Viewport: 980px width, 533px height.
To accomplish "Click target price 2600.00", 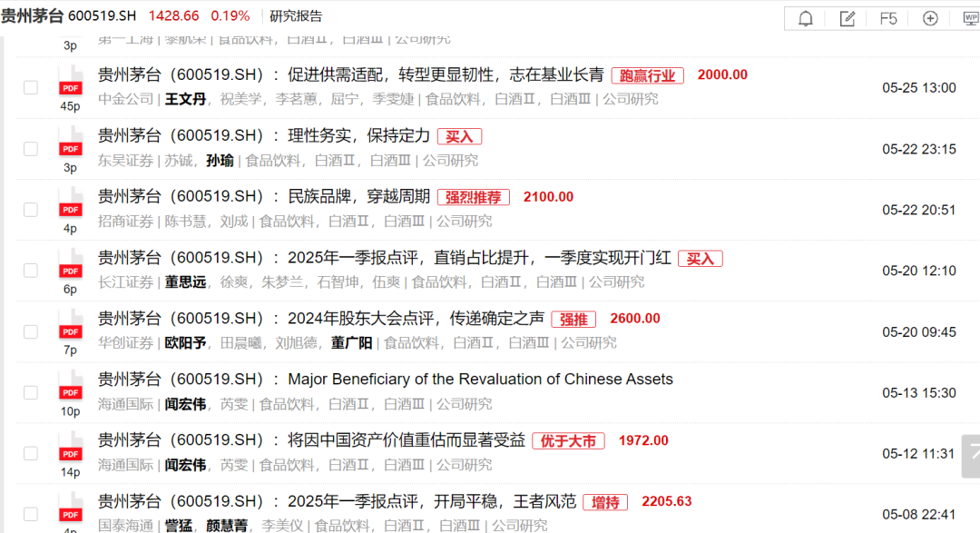I will pyautogui.click(x=635, y=319).
